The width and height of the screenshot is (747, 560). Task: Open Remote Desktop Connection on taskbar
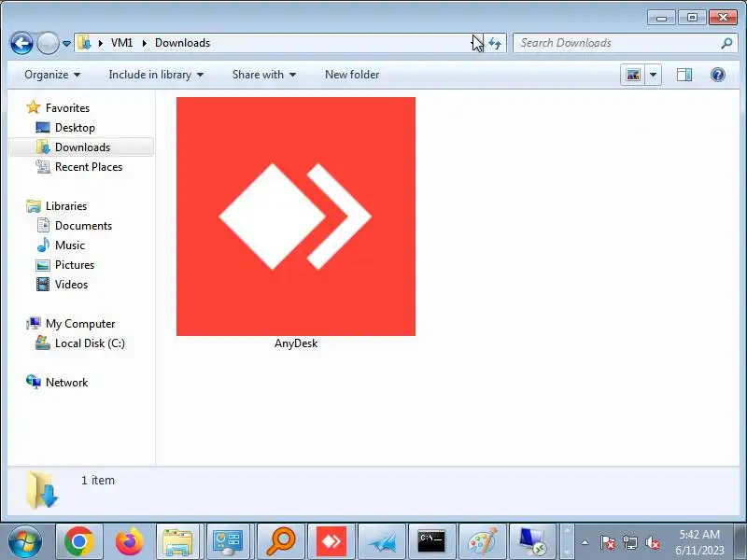pos(532,541)
